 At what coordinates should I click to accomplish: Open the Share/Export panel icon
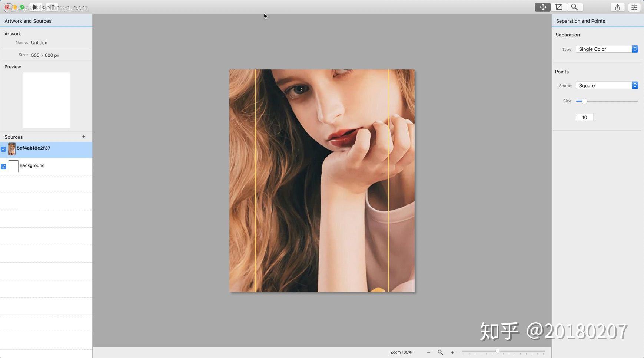(x=617, y=7)
